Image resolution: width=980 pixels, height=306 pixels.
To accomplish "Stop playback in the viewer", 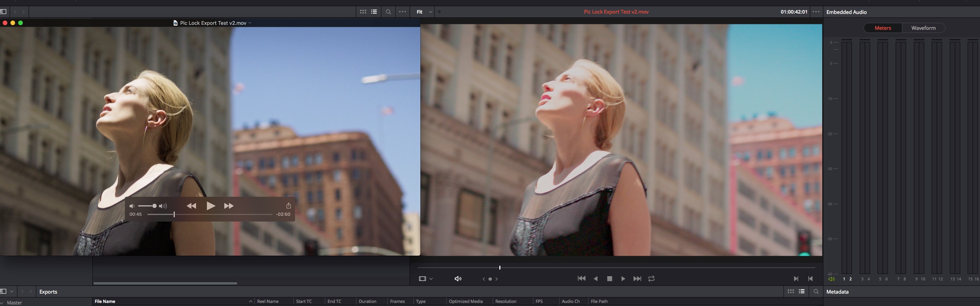I will (610, 278).
